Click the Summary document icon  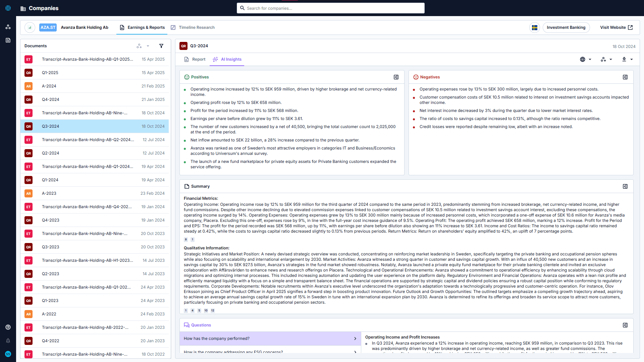pyautogui.click(x=187, y=186)
